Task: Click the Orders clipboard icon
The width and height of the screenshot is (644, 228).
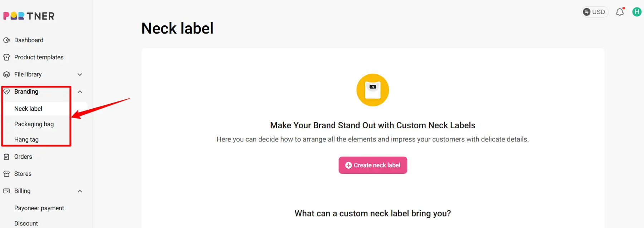Action: pyautogui.click(x=6, y=157)
